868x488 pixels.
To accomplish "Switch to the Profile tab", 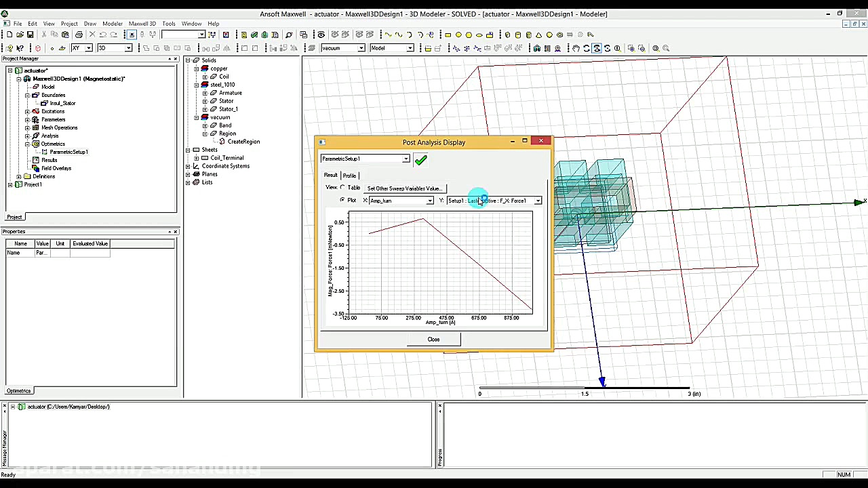I will click(x=349, y=176).
